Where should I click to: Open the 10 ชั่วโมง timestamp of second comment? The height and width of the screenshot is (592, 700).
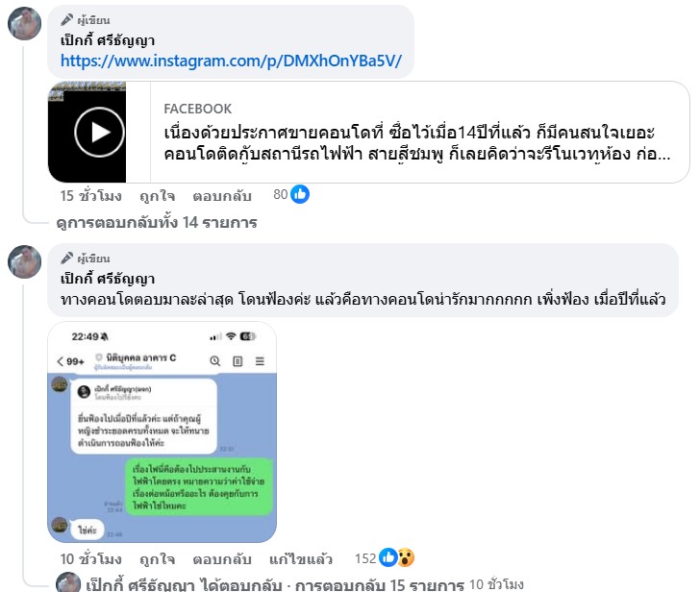coord(91,559)
